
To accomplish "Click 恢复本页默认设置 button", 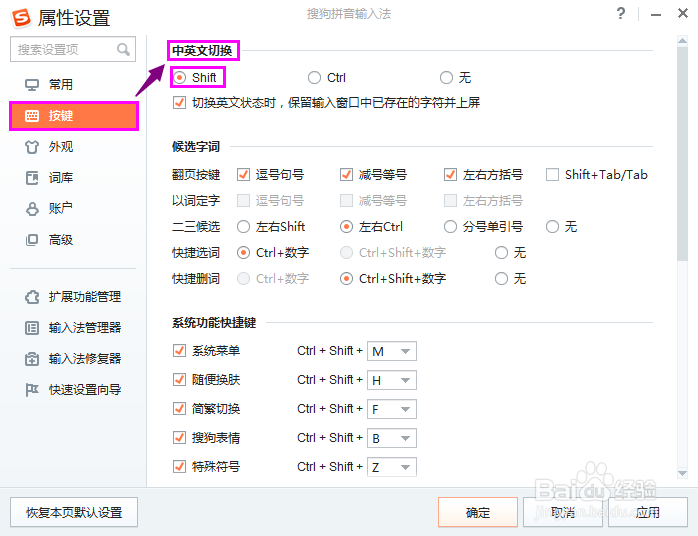I will [x=74, y=512].
